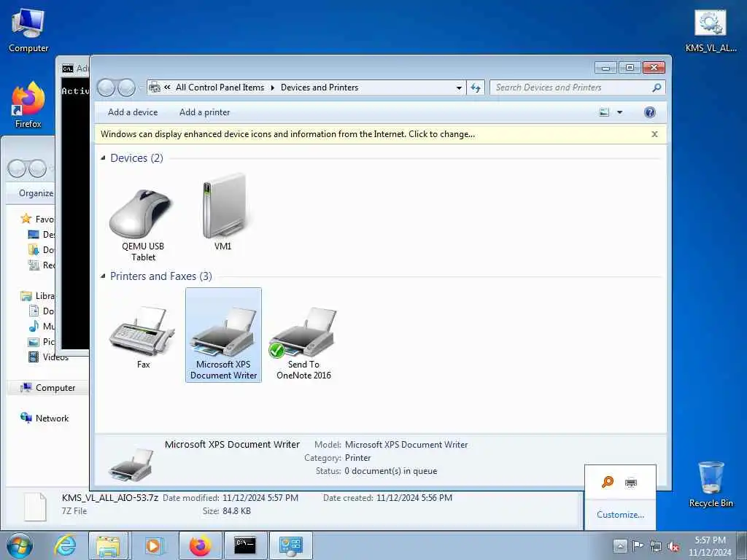
Task: Open the view options dropdown arrow
Action: pos(619,112)
